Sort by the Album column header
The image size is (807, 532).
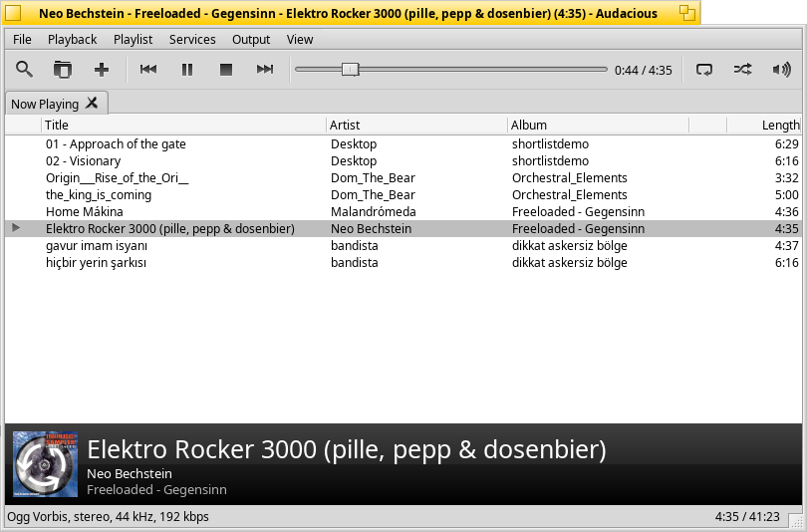pos(599,125)
